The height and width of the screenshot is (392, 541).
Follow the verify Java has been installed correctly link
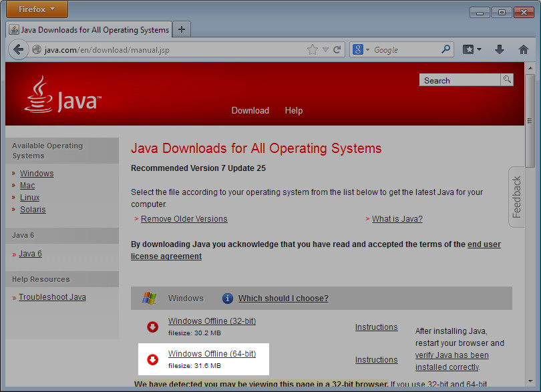pyautogui.click(x=452, y=361)
